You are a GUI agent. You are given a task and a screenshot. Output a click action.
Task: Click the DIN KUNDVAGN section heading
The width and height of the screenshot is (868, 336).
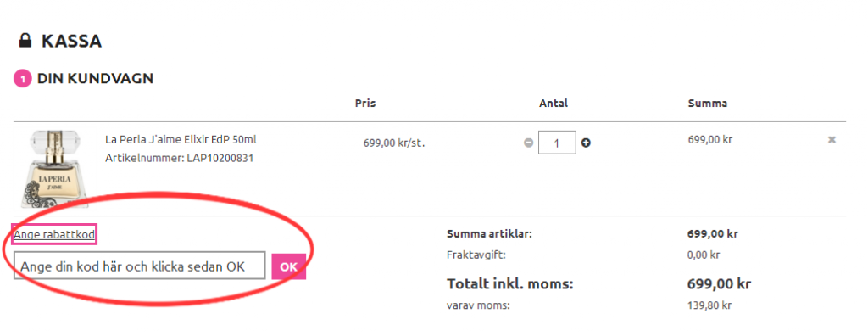tap(95, 79)
